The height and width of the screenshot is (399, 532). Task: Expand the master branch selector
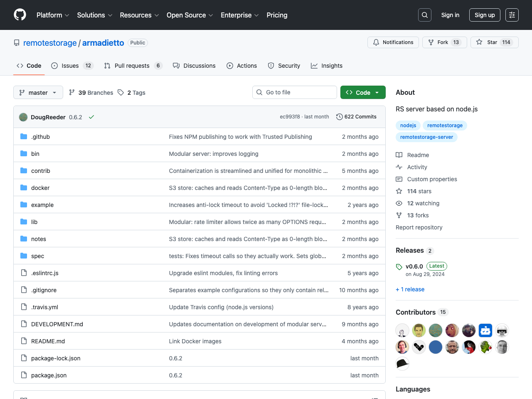38,92
